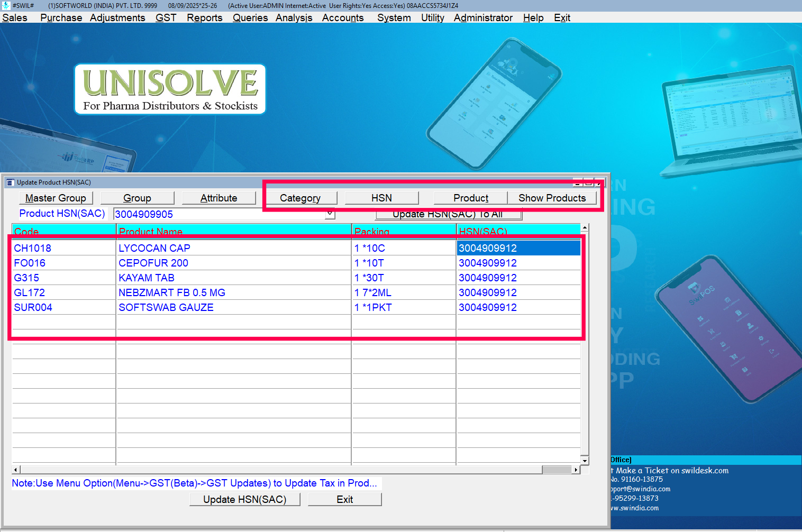The image size is (802, 532).
Task: Select code cell FO016
Action: coord(64,263)
